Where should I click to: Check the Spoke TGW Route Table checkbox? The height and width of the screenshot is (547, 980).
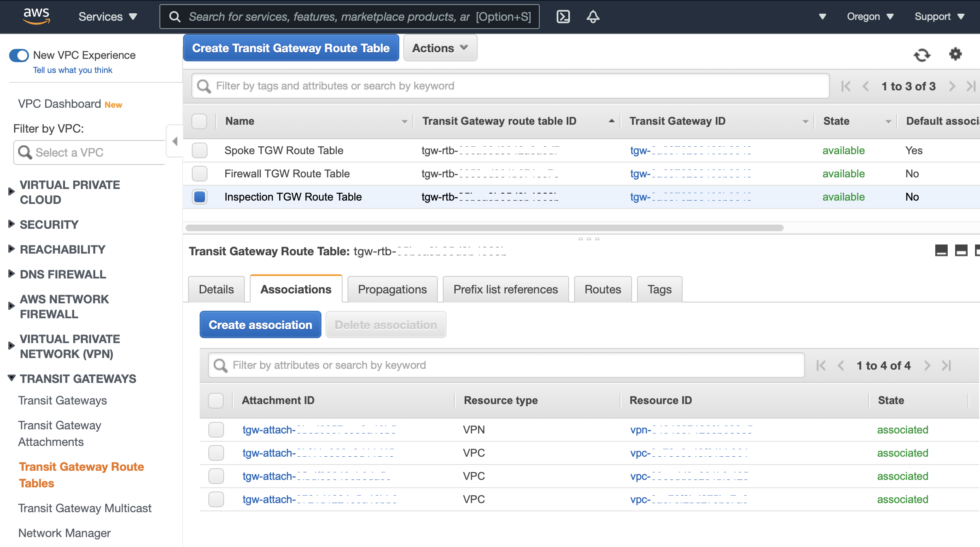tap(200, 150)
